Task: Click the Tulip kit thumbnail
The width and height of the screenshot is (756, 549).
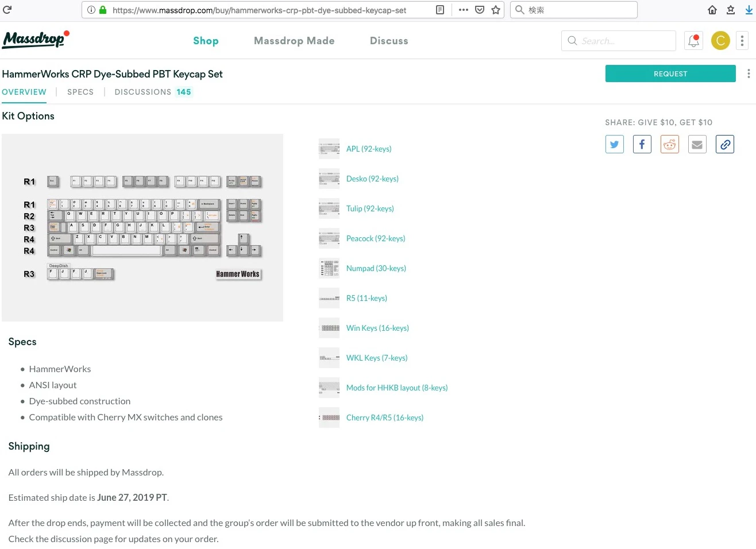Action: tap(329, 208)
